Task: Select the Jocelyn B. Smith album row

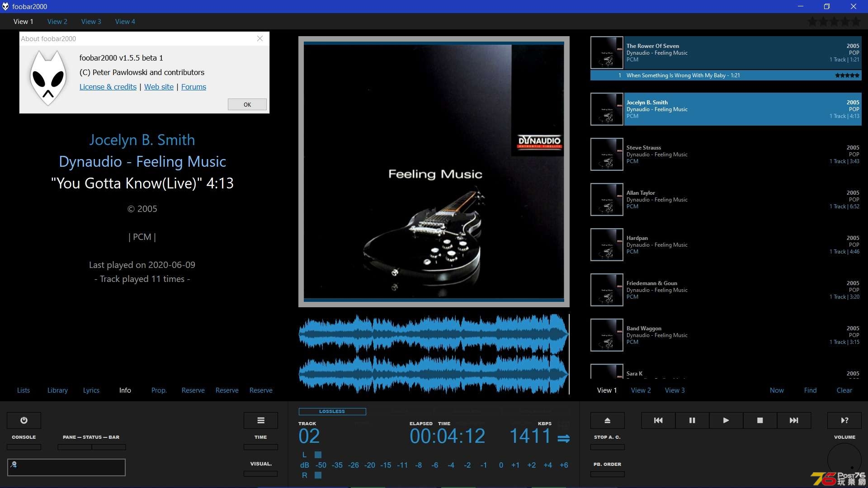Action: coord(726,109)
